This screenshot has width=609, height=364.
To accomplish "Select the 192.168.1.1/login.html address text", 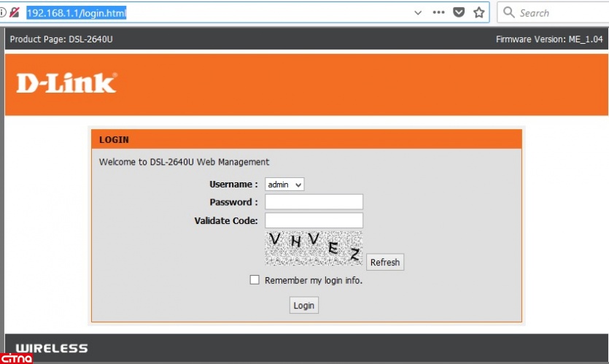I will 77,12.
